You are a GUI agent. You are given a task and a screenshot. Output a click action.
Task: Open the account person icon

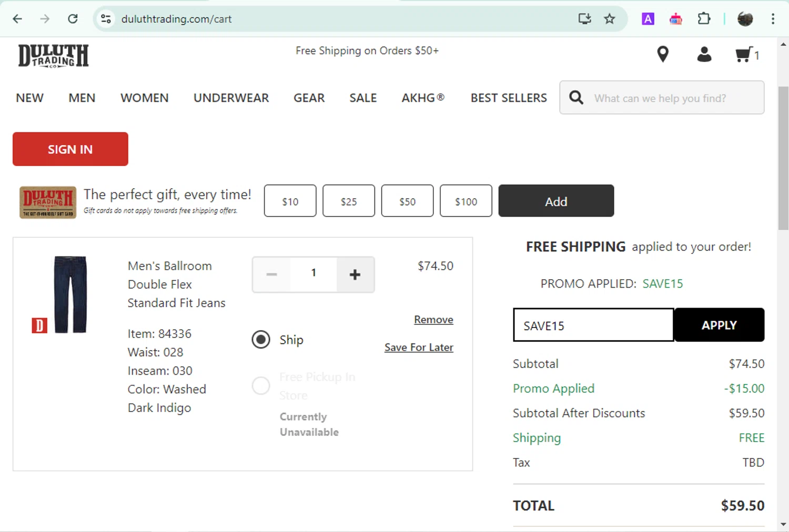704,54
